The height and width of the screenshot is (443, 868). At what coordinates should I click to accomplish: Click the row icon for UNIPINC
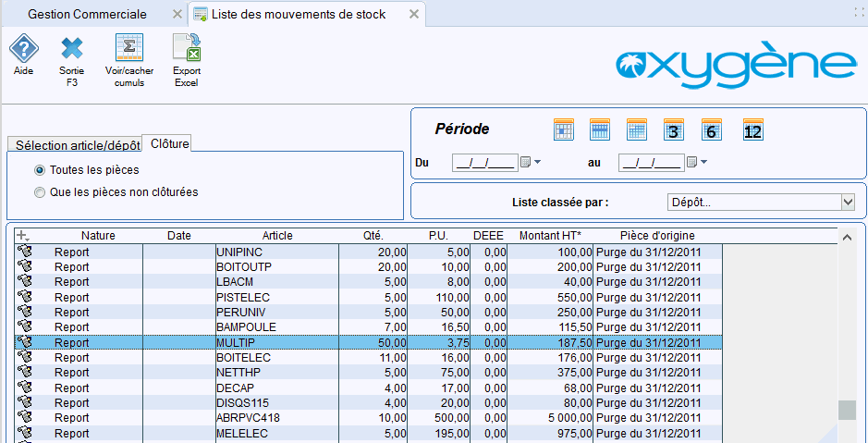pos(24,252)
